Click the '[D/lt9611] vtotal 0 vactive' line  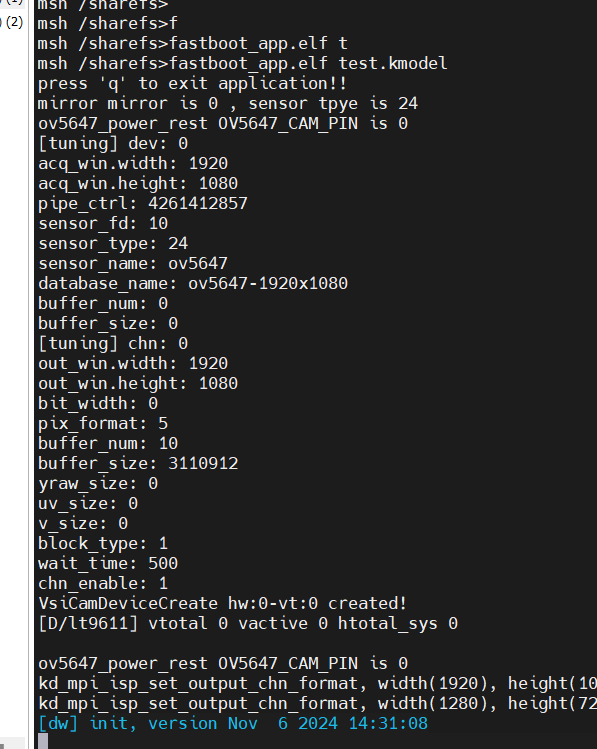[248, 623]
